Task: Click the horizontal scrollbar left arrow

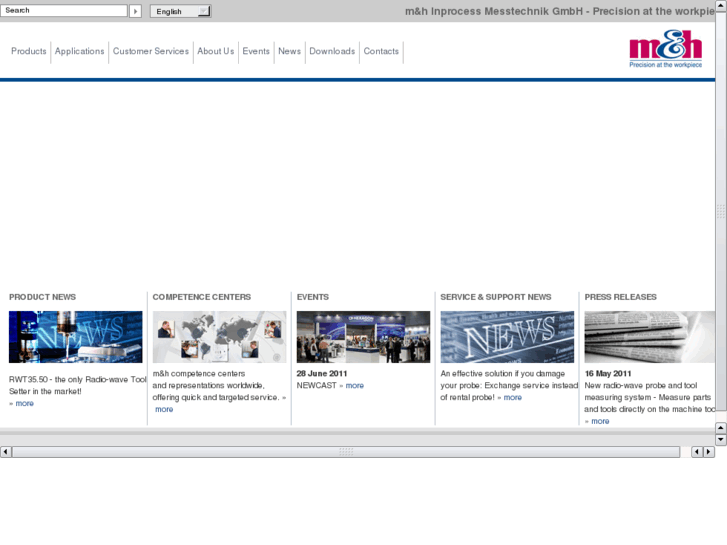Action: coord(6,452)
